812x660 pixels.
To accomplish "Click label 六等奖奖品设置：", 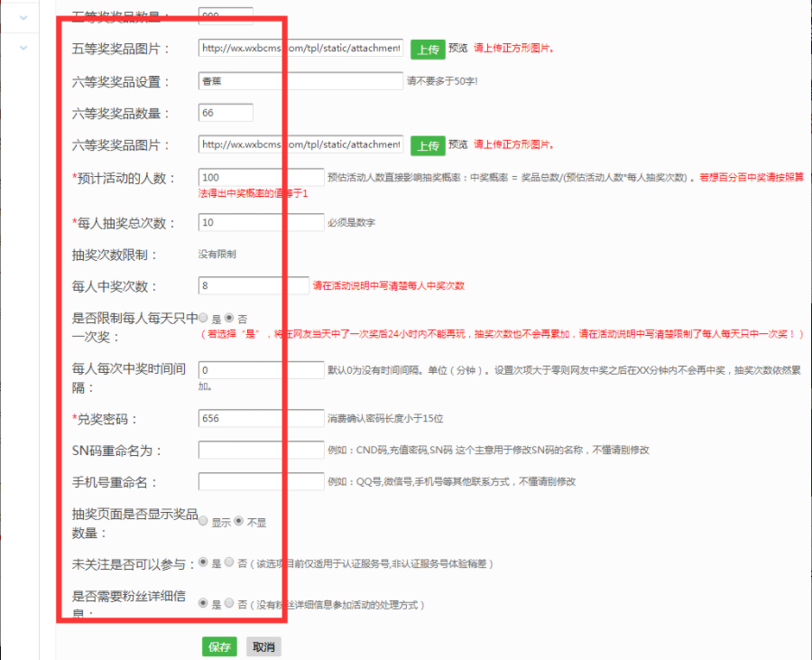I will click(x=121, y=82).
